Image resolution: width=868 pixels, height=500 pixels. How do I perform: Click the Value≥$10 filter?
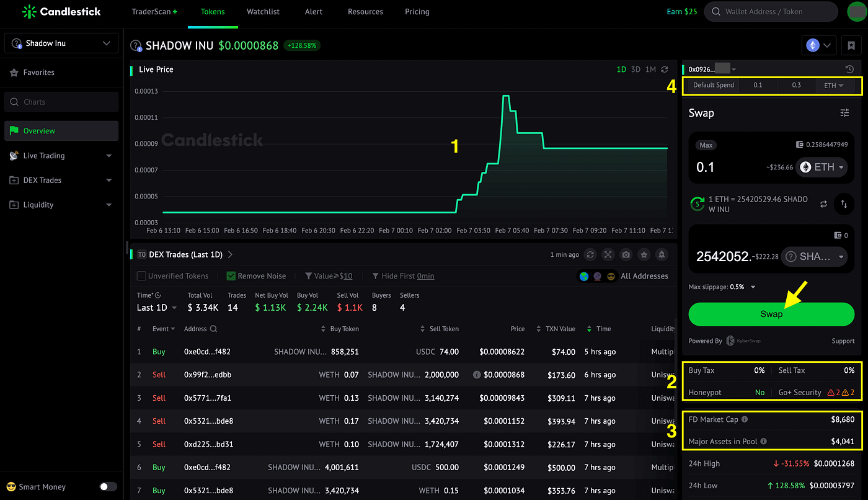click(x=329, y=276)
